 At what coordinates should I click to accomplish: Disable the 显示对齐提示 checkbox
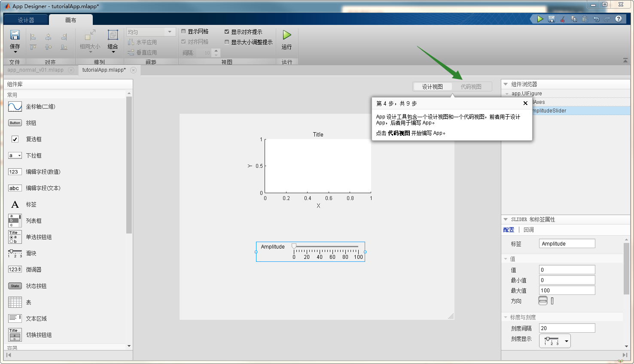click(x=227, y=31)
